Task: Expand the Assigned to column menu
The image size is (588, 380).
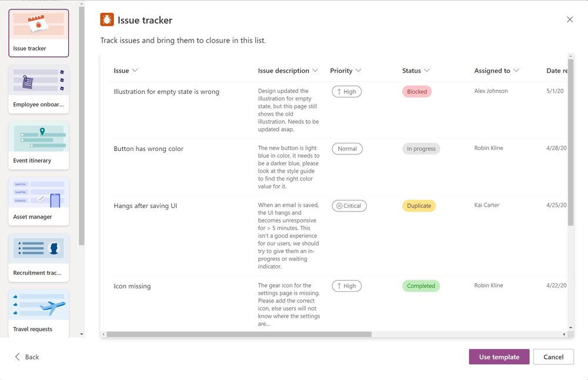Action: point(516,70)
